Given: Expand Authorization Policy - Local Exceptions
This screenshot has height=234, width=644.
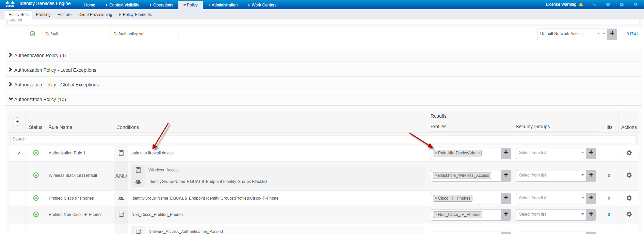Looking at the screenshot, I should [11, 70].
